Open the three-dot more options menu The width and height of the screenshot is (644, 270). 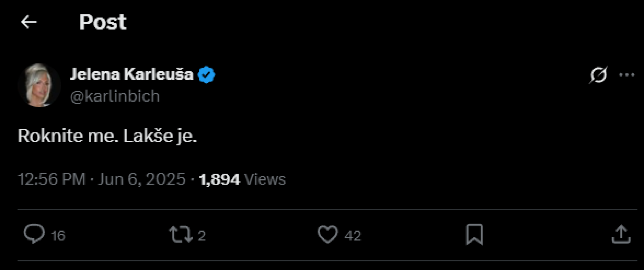[x=627, y=75]
